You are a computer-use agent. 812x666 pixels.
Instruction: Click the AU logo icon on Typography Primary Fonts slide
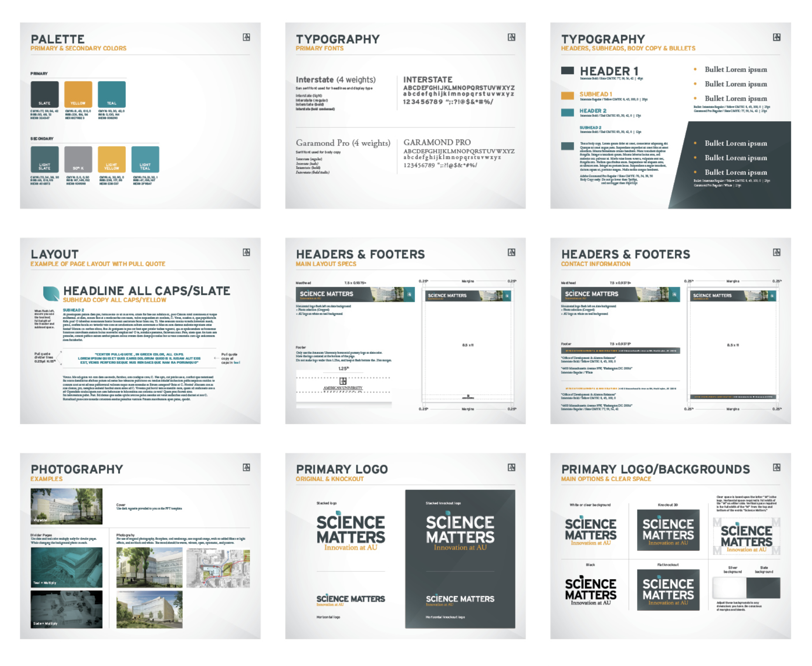[511, 37]
